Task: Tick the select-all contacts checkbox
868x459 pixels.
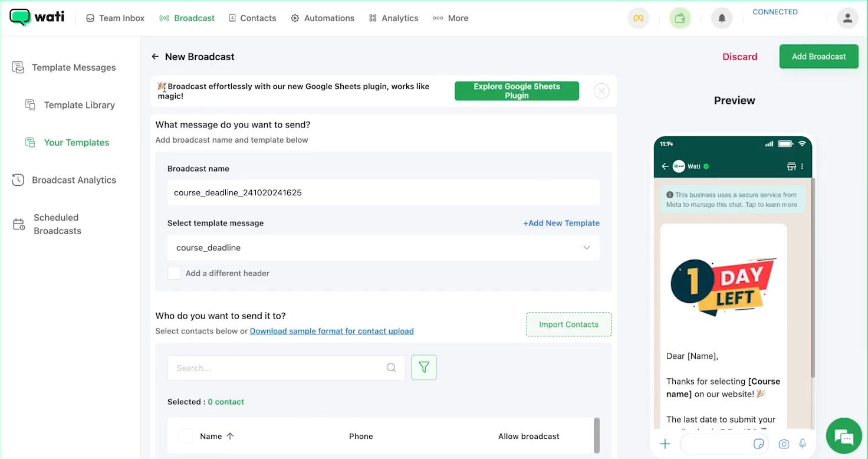Action: tap(185, 436)
